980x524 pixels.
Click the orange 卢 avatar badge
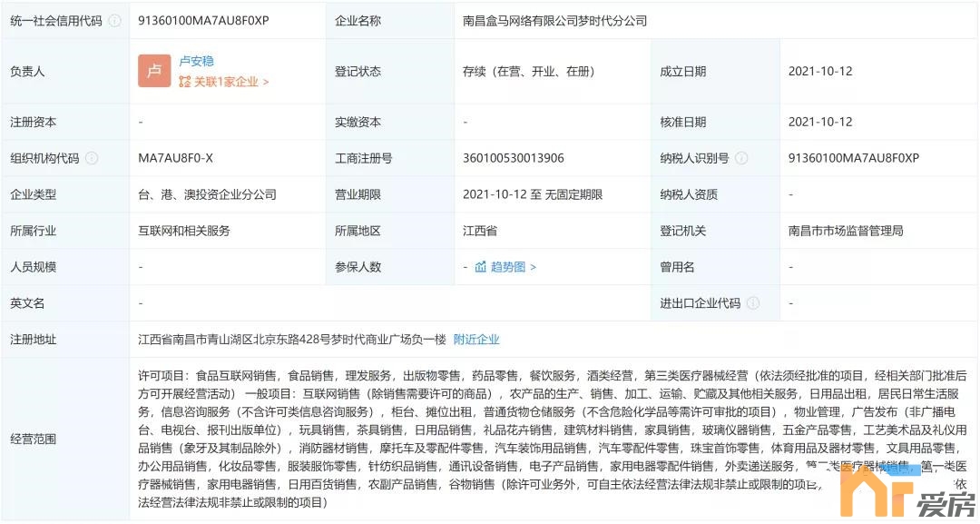click(154, 71)
